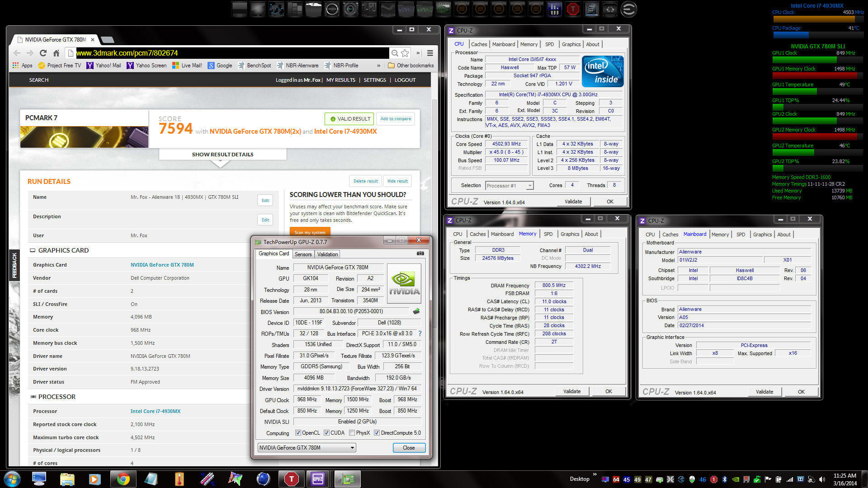Open the Intel Core icon in top dock
The image size is (868, 488).
[x=591, y=9]
